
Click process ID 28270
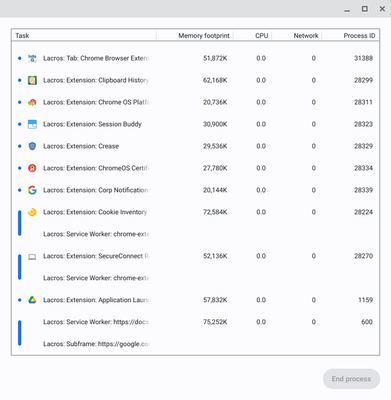pyautogui.click(x=363, y=256)
